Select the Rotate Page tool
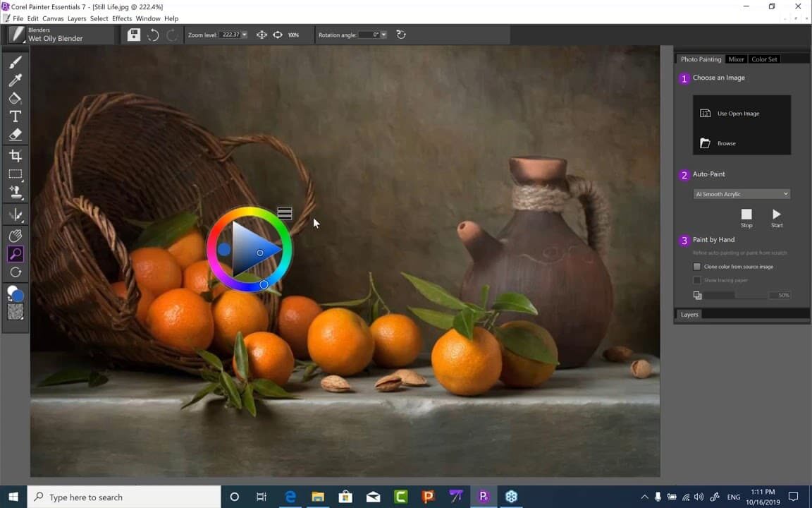Viewport: 812px width, 508px height. coord(16,272)
